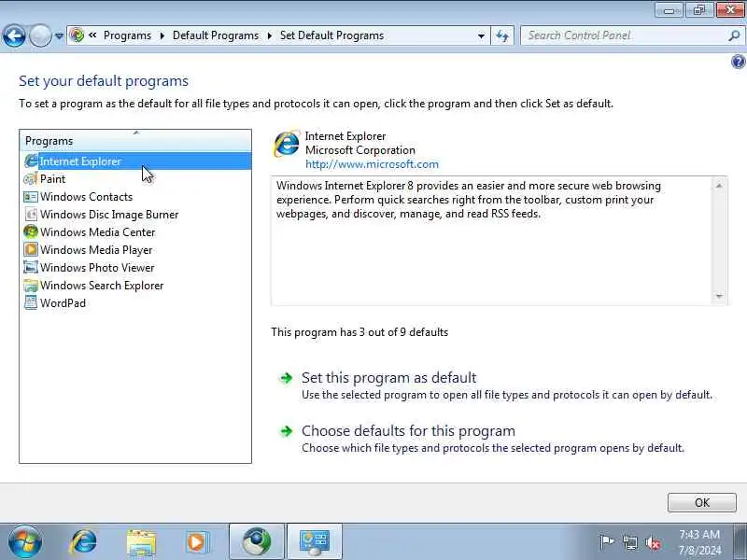Click the OK button
The image size is (747, 560).
[x=702, y=502]
